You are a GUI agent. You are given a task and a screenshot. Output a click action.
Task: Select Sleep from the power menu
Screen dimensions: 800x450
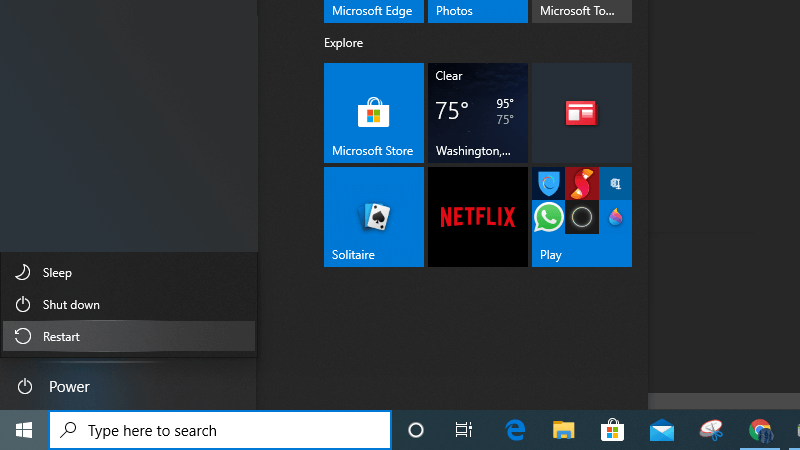tap(129, 273)
